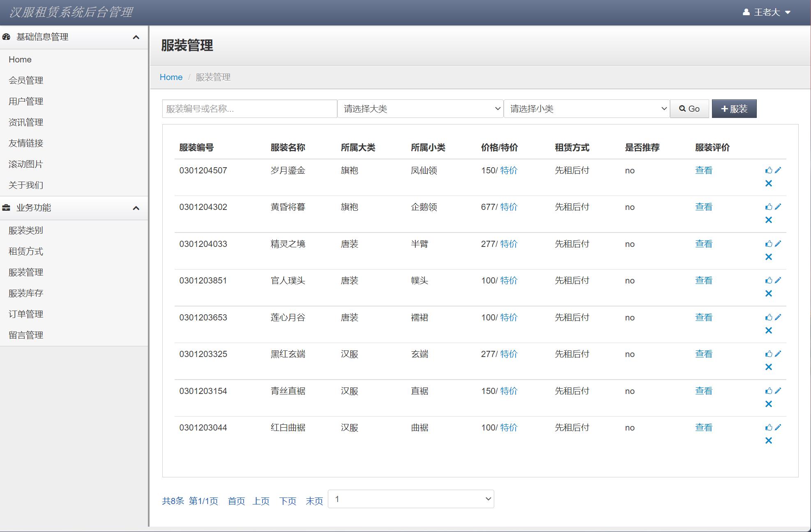Image resolution: width=811 pixels, height=532 pixels.
Task: Toggle the thumbs-up recommend icon for 官人璞头
Action: (769, 280)
